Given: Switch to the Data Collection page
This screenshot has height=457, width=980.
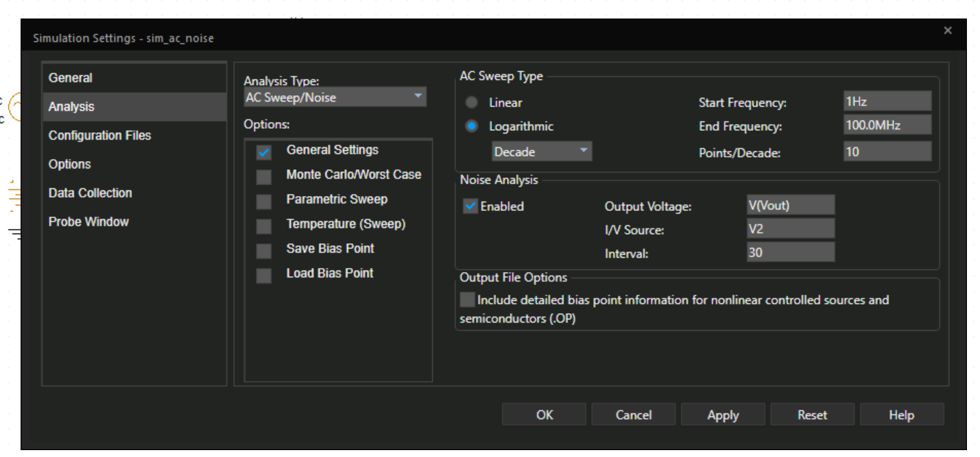Looking at the screenshot, I should tap(90, 193).
